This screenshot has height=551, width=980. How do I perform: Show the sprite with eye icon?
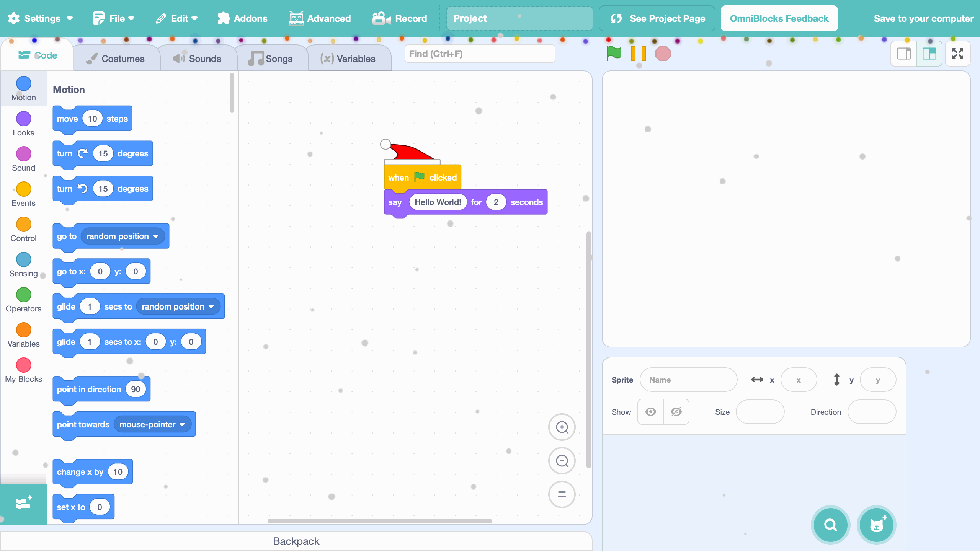click(x=650, y=412)
